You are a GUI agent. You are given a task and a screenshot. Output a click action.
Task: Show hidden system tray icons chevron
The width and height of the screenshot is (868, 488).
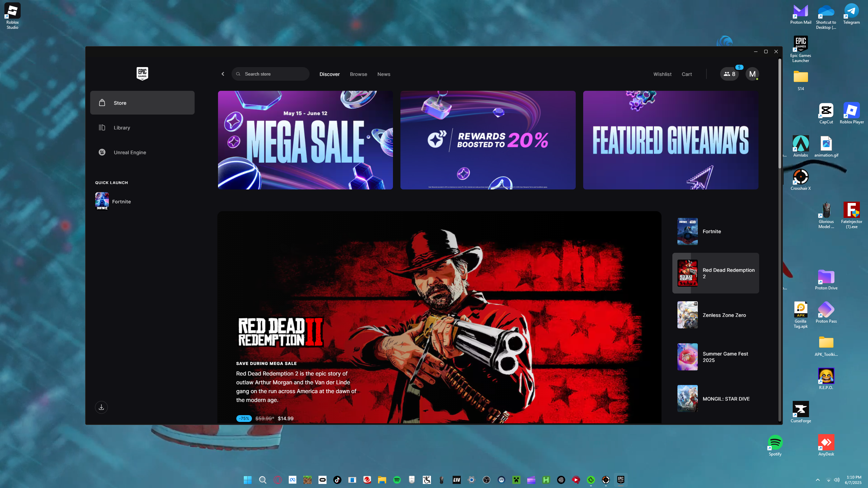coord(817,480)
